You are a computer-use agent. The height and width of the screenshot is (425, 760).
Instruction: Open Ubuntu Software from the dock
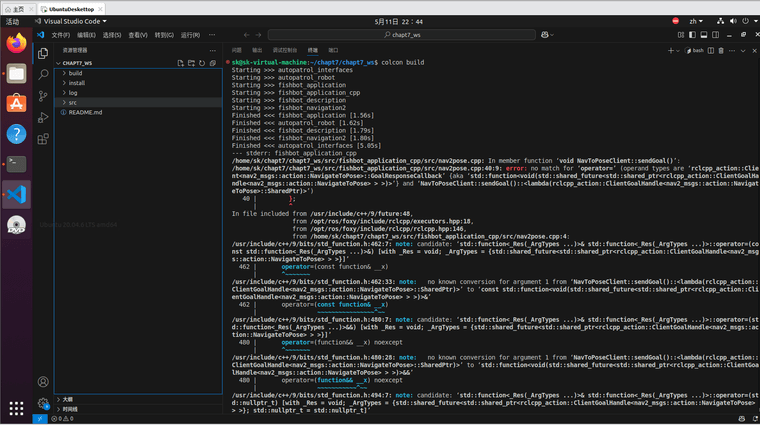point(16,104)
